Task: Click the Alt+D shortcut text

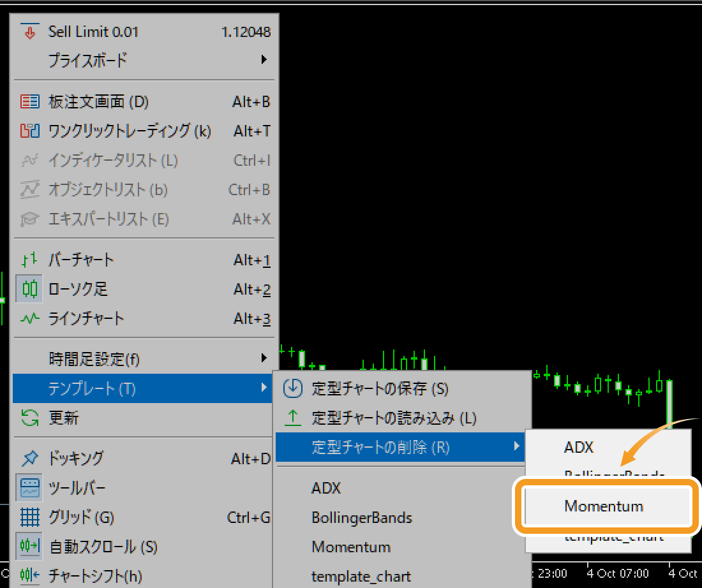Action: 251,459
